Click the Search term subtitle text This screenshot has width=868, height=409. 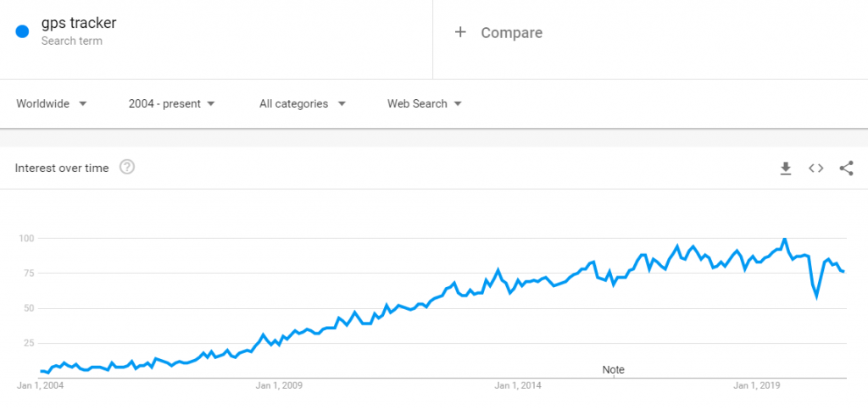point(71,41)
